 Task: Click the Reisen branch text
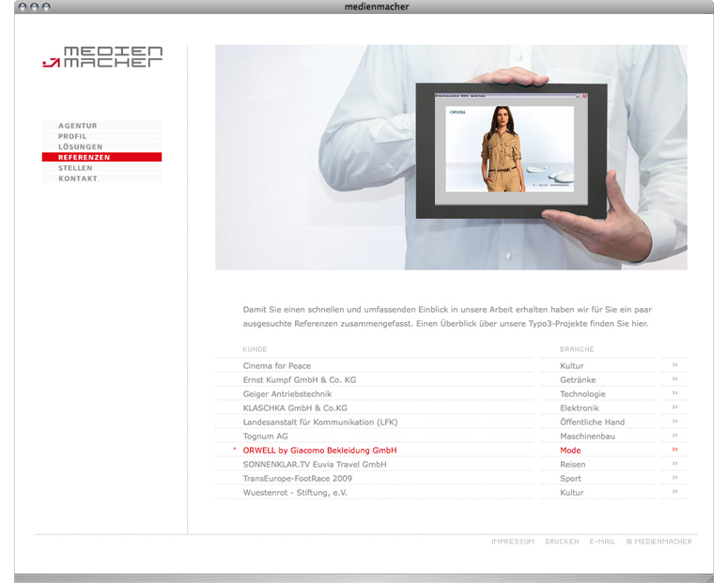[572, 464]
